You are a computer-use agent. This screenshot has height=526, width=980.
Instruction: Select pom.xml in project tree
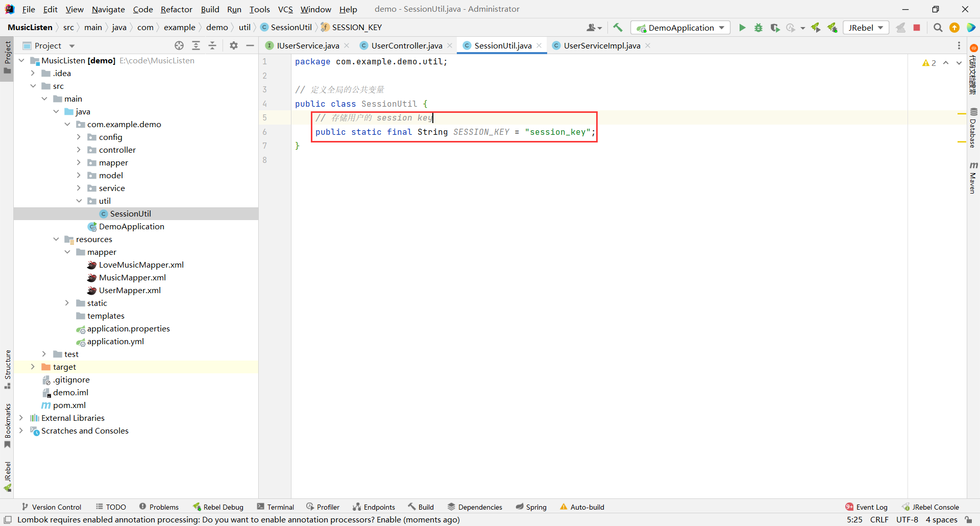pyautogui.click(x=69, y=405)
